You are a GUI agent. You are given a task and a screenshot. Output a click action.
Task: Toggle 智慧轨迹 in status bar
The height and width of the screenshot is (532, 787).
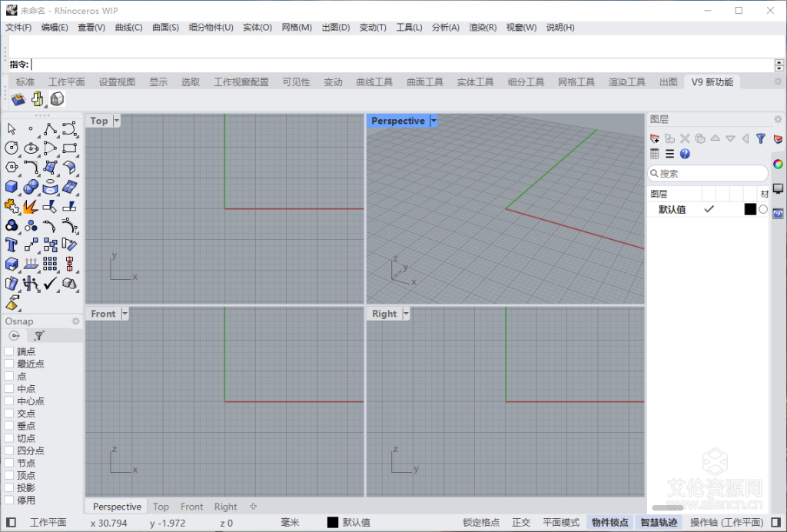coord(659,523)
